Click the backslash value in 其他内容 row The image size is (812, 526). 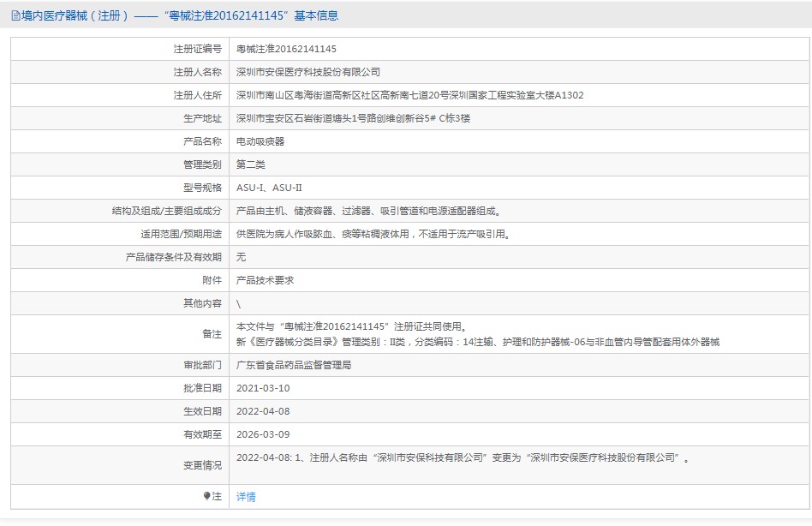click(239, 304)
